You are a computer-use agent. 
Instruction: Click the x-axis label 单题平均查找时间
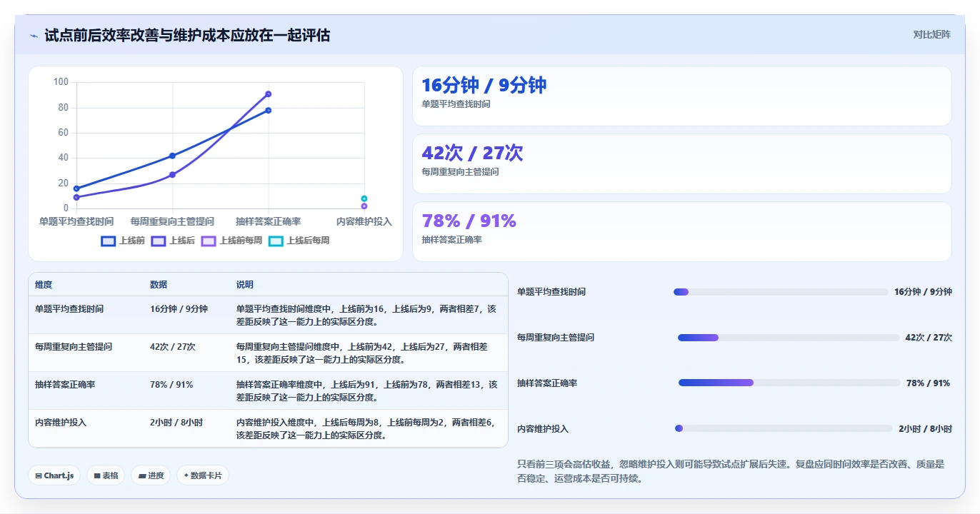click(76, 222)
